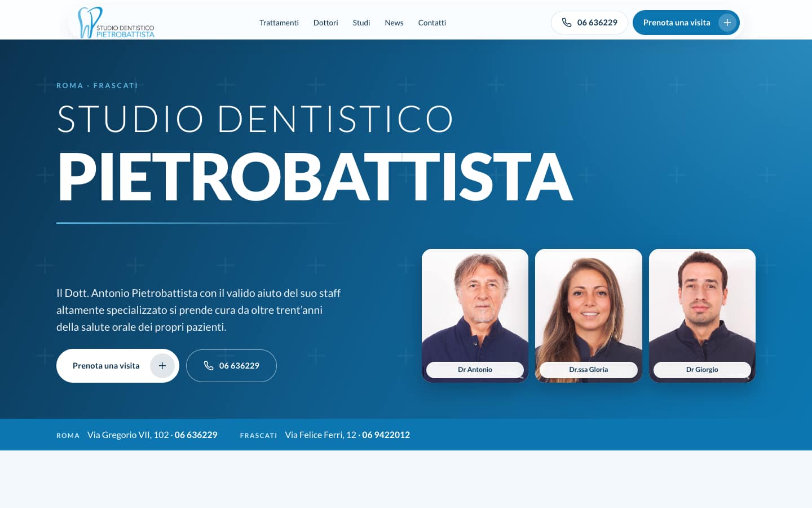This screenshot has height=508, width=812.
Task: Open the Contatti page
Action: (432, 23)
